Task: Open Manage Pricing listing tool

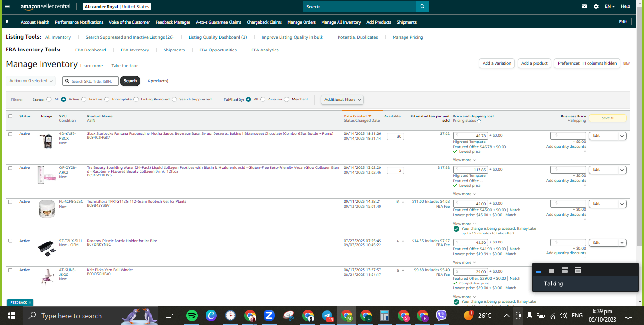Action: coord(408,37)
